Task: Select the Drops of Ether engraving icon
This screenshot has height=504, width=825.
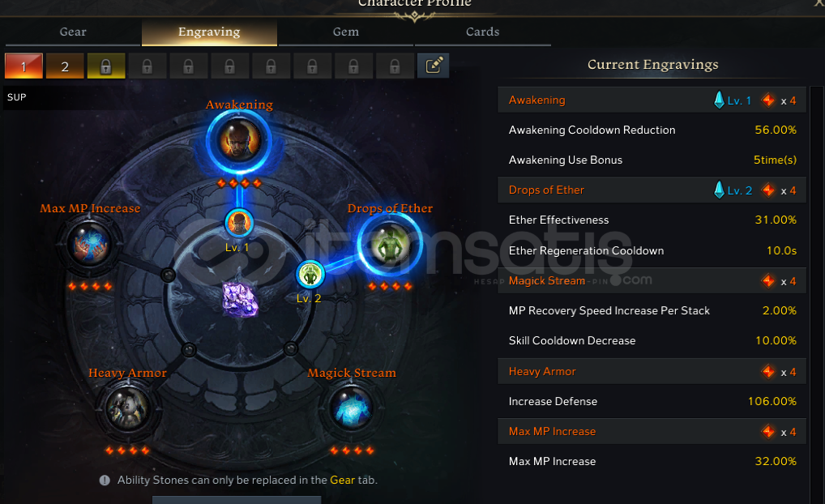Action: (389, 245)
